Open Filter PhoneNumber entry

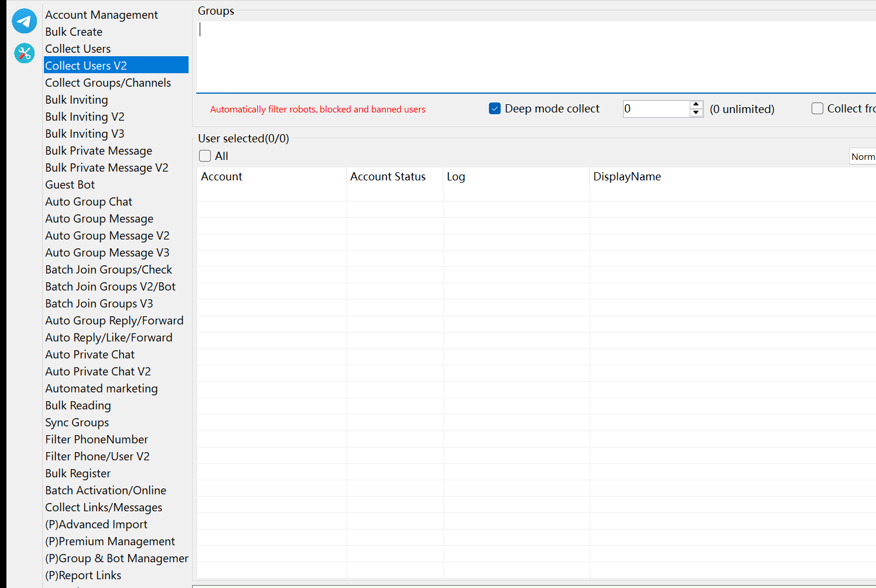[97, 439]
